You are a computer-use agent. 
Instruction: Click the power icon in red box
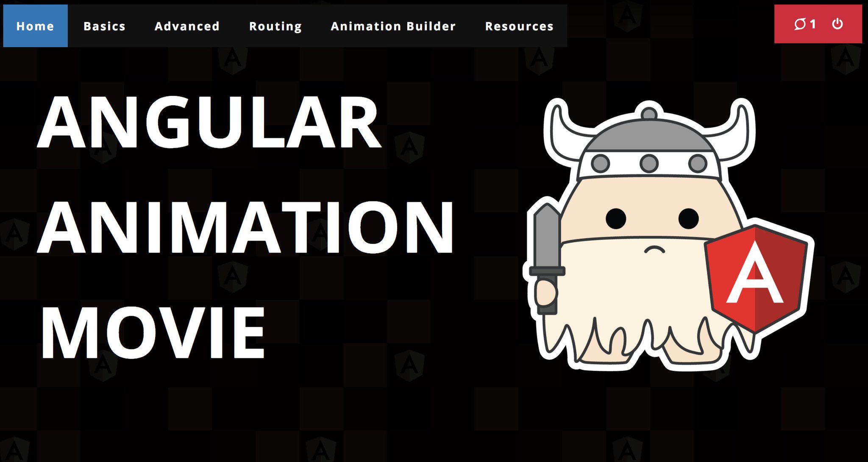[x=837, y=24]
